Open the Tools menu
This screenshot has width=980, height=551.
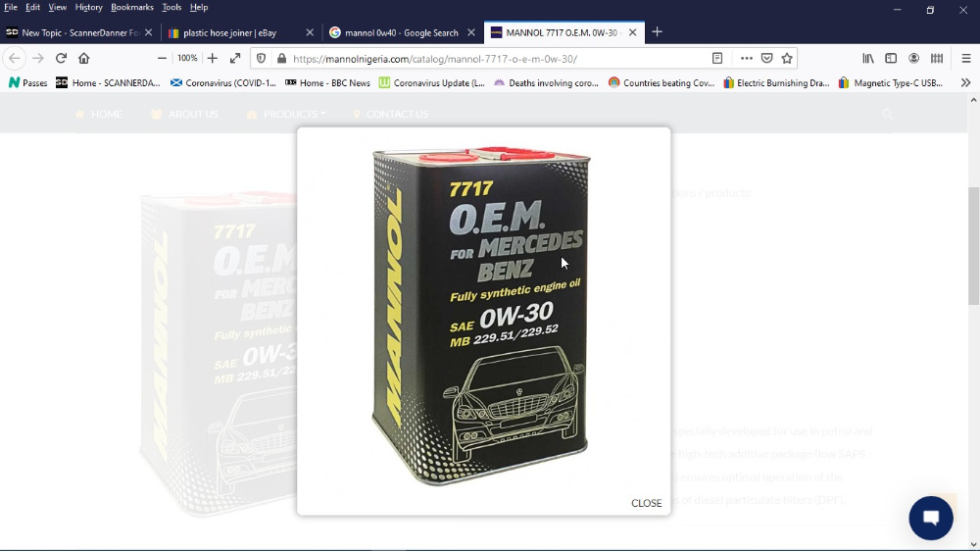click(x=171, y=8)
